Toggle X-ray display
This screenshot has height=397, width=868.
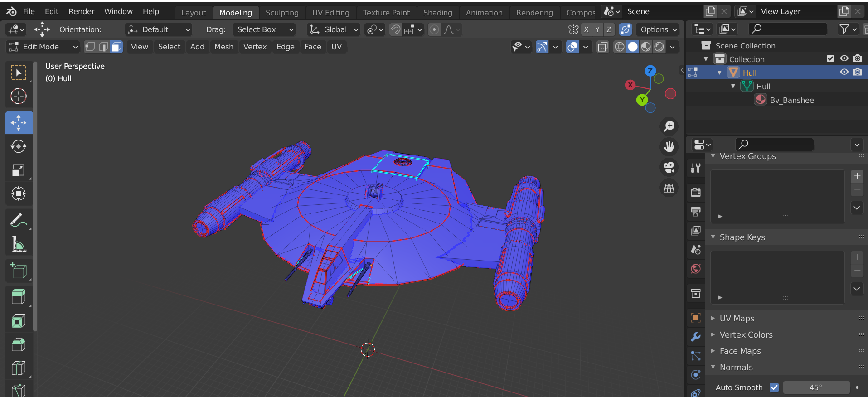click(603, 47)
